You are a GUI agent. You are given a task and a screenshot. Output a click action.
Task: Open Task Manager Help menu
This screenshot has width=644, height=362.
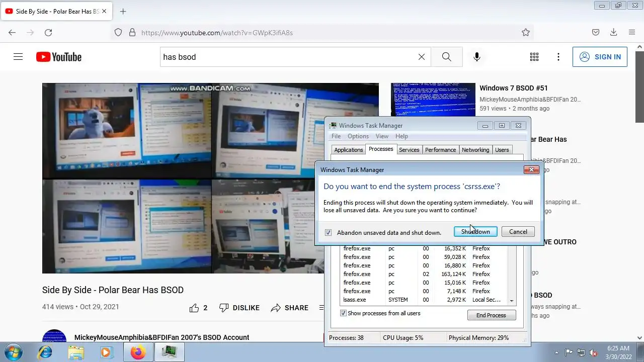401,136
